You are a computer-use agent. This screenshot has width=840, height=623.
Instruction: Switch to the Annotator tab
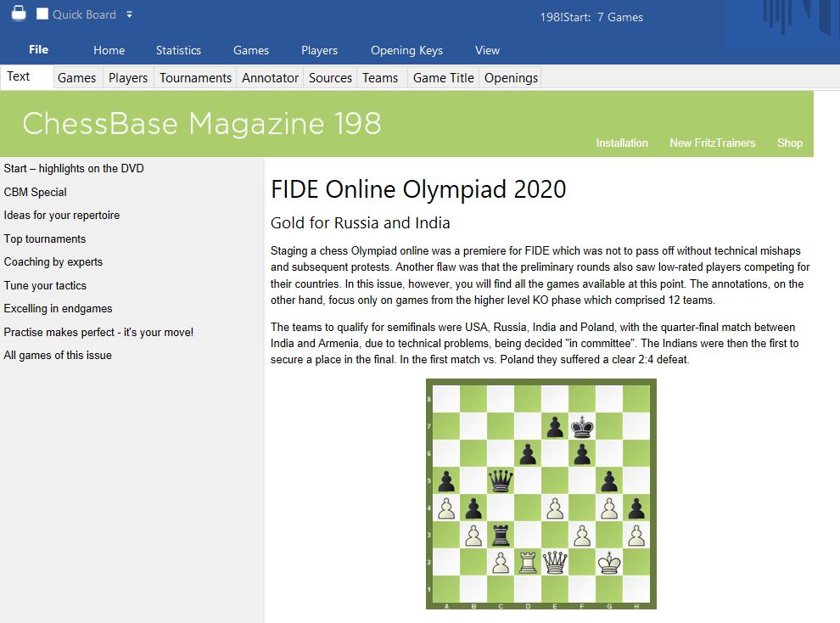270,77
